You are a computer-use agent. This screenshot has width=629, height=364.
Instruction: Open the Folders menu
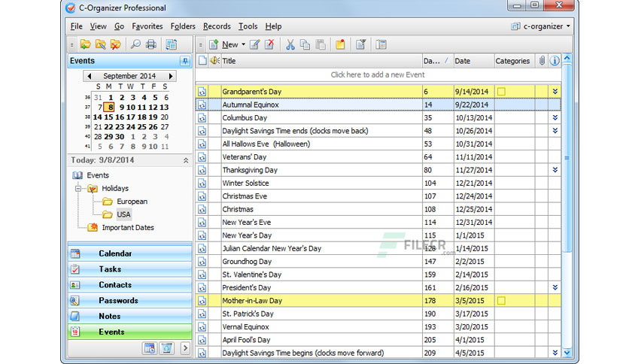(x=183, y=26)
